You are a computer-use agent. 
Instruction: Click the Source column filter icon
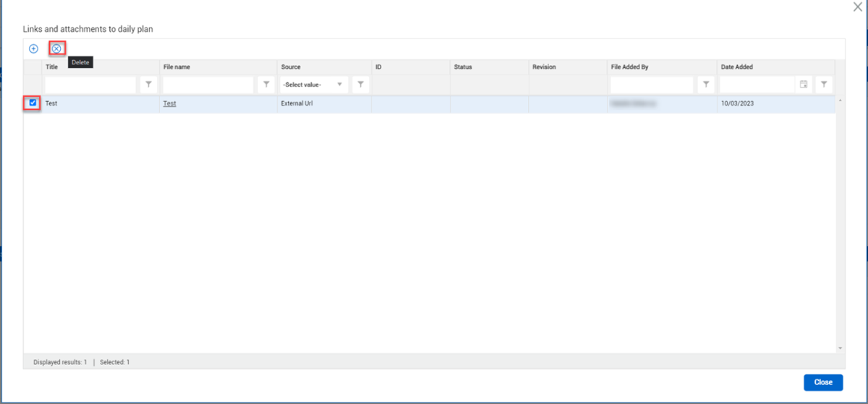360,85
